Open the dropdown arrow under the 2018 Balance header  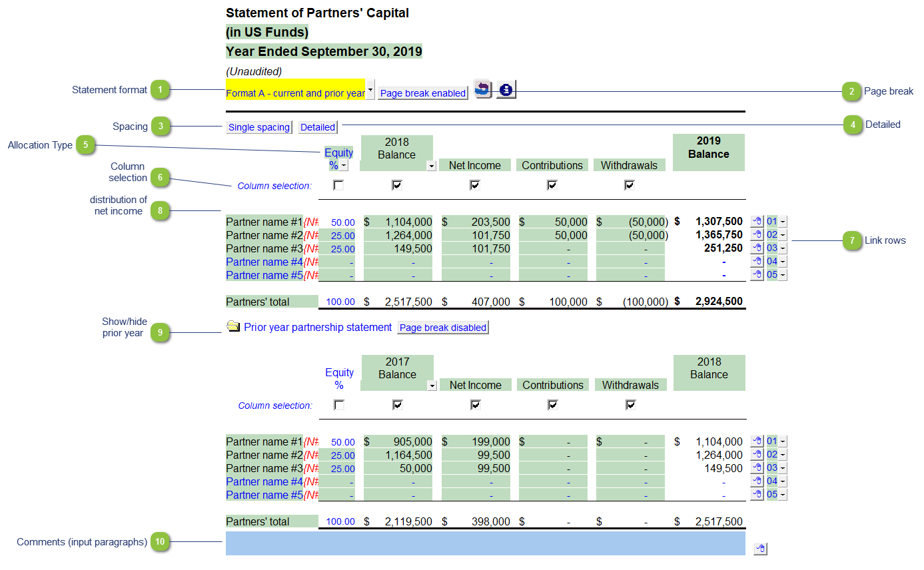click(431, 166)
